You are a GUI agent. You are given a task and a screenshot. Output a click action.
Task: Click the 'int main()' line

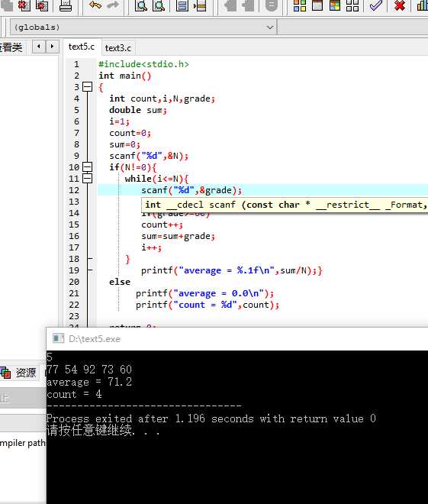pos(124,76)
